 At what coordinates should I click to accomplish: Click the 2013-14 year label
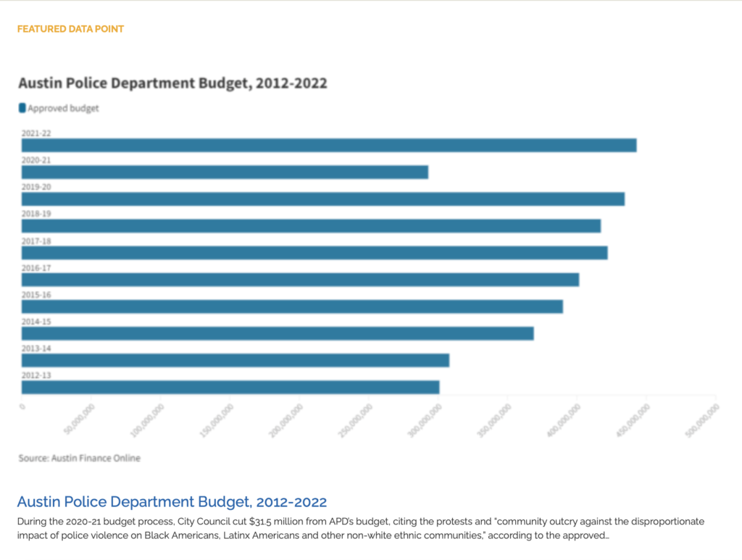coord(36,348)
